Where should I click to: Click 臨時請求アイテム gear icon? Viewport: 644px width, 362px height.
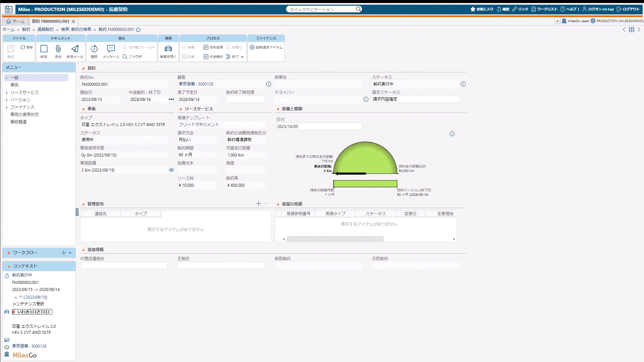coord(252,47)
